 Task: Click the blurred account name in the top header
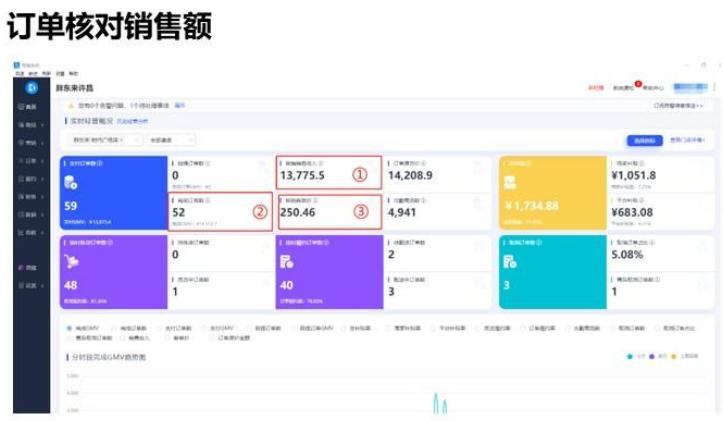tap(690, 87)
